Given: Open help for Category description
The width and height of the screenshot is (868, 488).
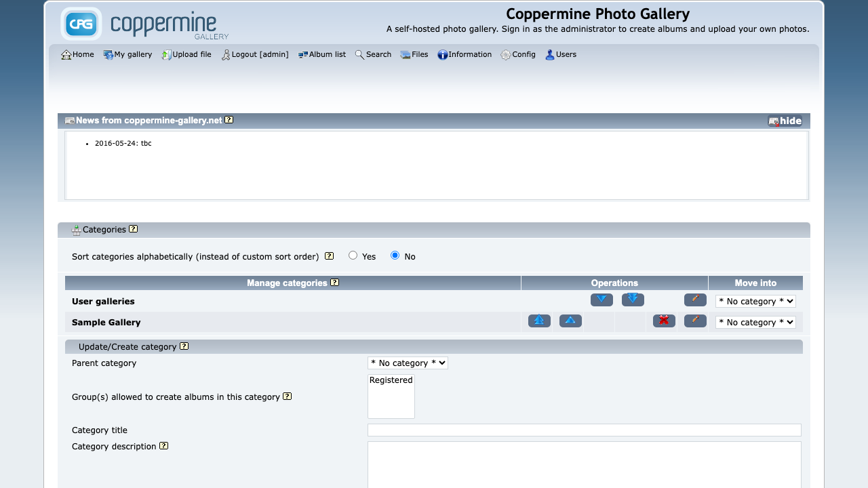Looking at the screenshot, I should coord(164,446).
